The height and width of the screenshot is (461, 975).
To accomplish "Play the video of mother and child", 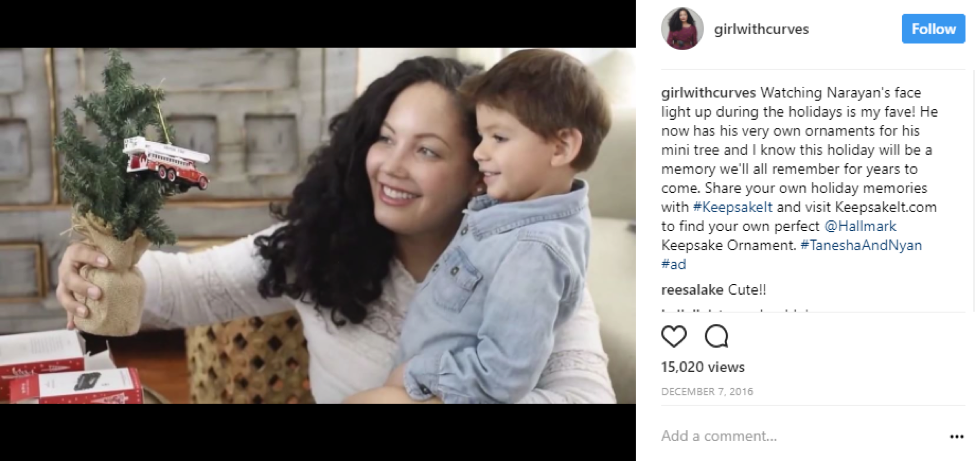I will click(318, 226).
